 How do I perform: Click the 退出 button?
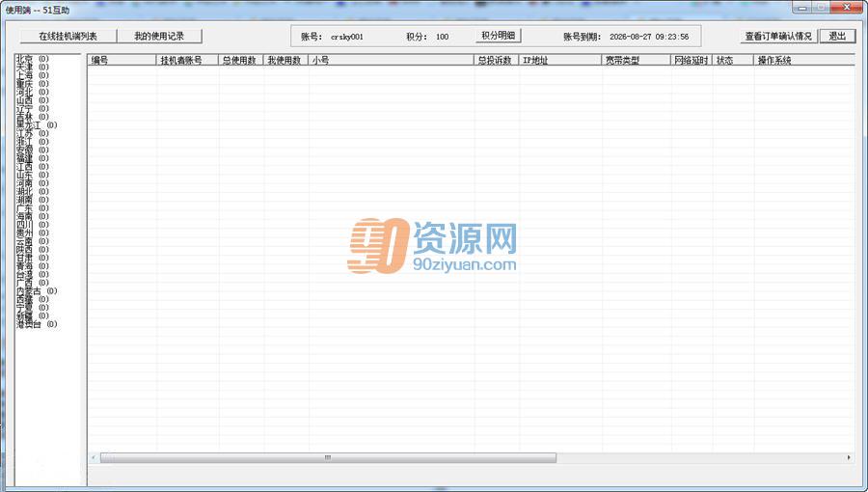point(837,36)
